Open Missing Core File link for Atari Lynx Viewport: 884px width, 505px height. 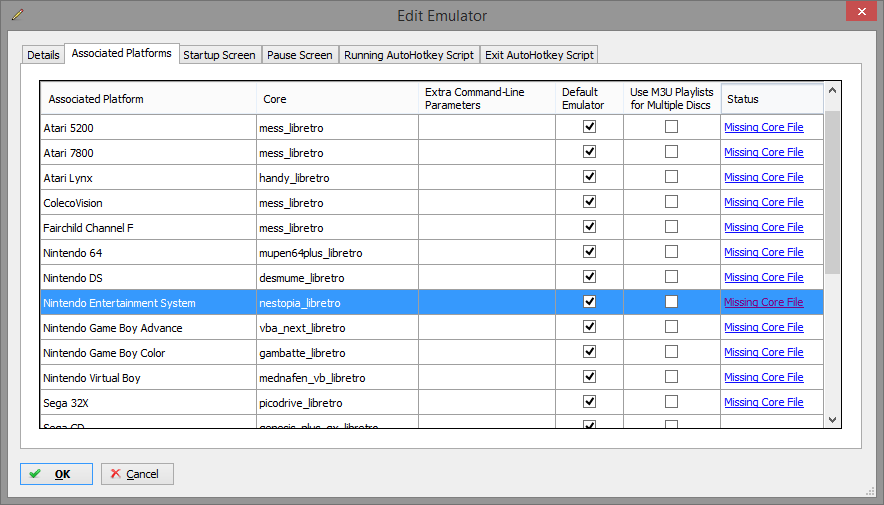[763, 177]
